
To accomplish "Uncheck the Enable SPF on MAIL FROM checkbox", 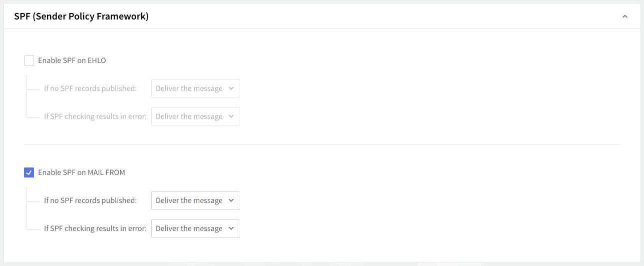I will click(29, 172).
